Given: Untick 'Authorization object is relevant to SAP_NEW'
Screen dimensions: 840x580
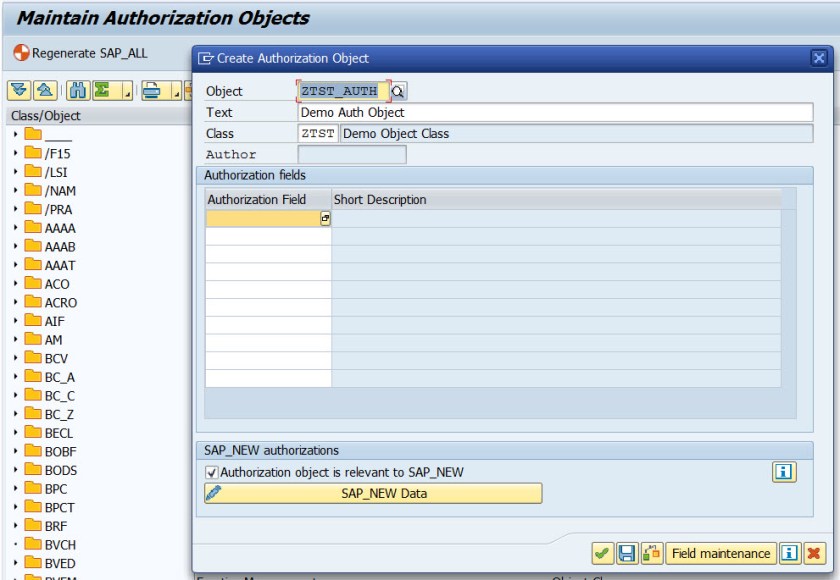Looking at the screenshot, I should point(211,472).
